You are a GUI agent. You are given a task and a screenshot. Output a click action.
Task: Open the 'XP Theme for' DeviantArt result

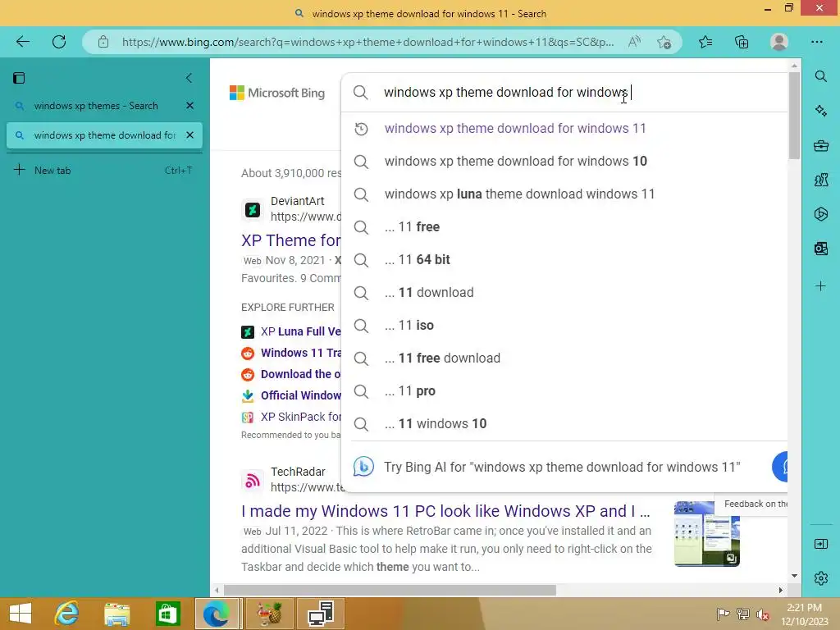click(x=291, y=240)
